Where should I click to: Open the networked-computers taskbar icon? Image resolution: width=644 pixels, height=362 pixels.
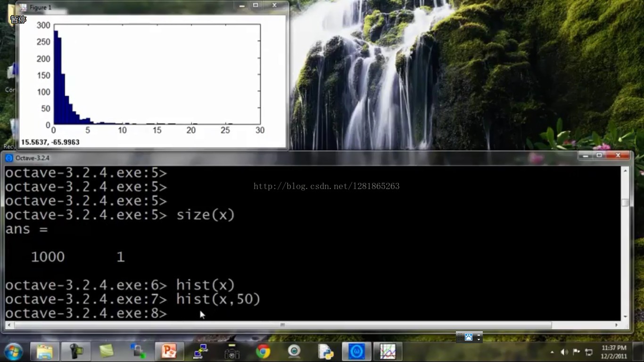point(200,352)
